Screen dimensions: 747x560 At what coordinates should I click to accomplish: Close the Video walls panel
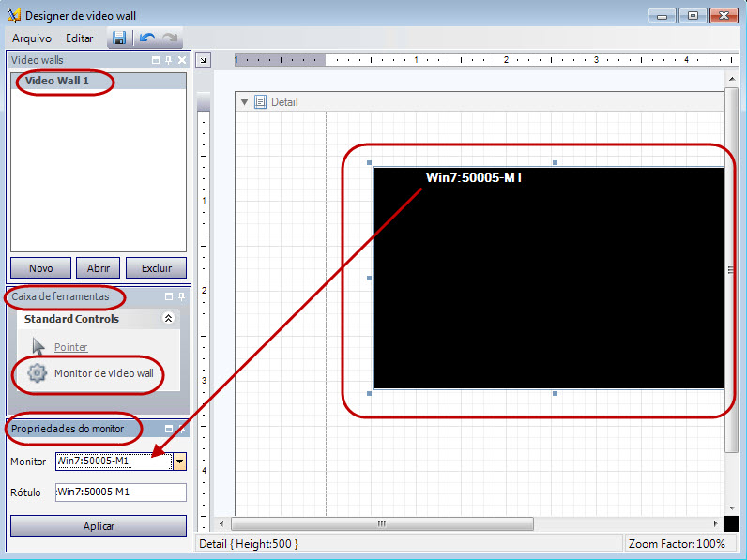[182, 60]
